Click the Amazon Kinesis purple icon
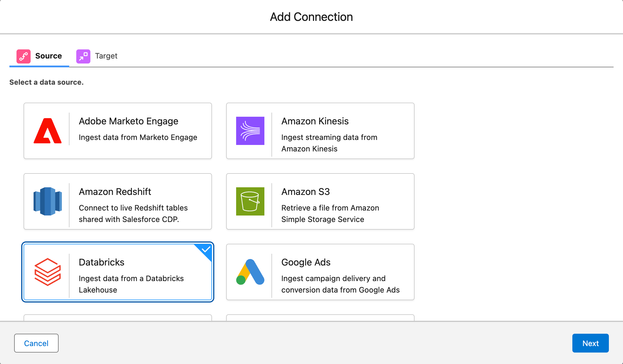This screenshot has width=623, height=364. [250, 131]
